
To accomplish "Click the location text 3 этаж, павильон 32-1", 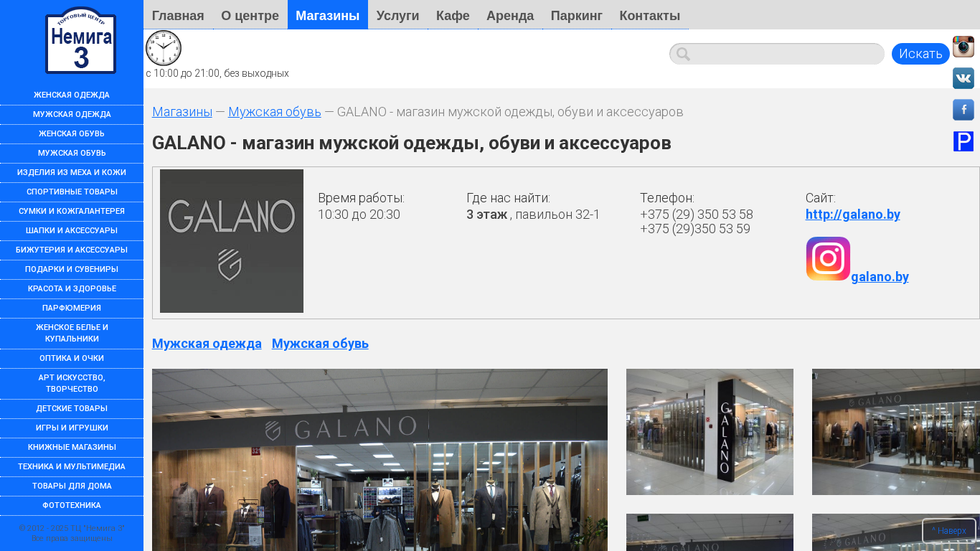I will [x=533, y=215].
